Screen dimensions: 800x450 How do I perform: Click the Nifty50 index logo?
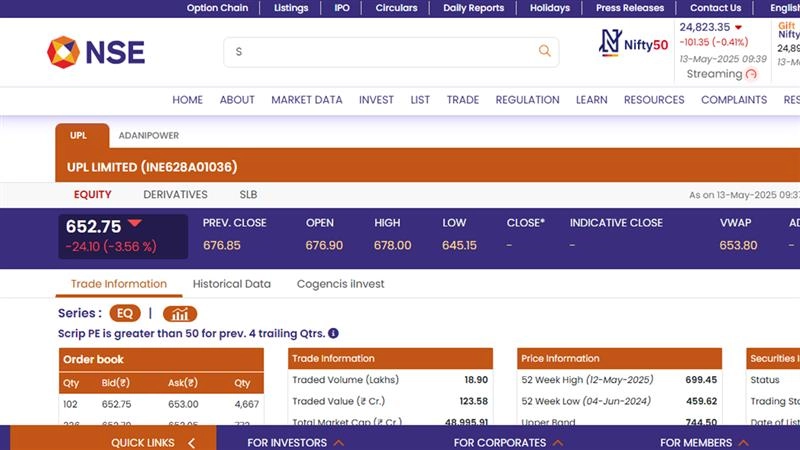[633, 43]
